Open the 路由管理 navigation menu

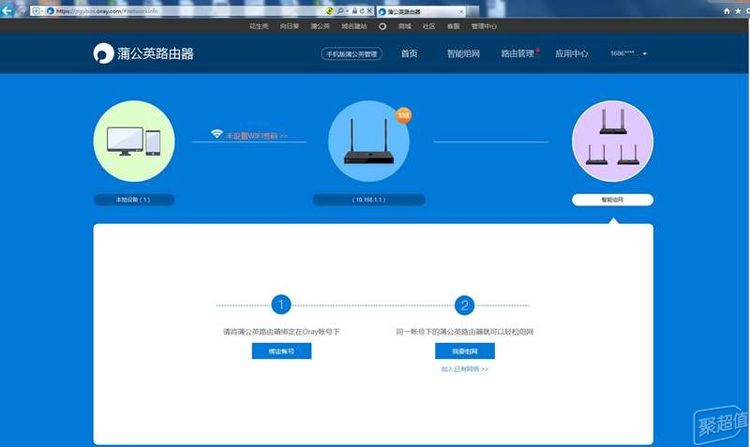click(518, 53)
